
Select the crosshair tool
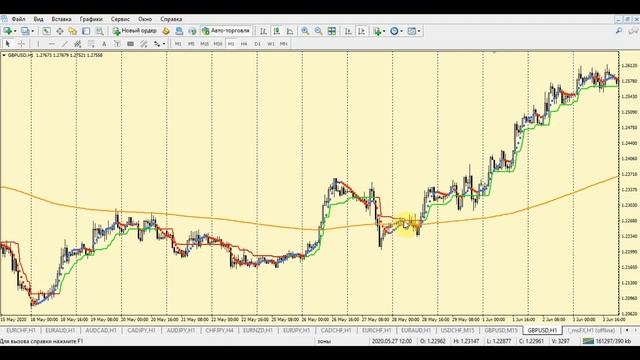coord(21,44)
